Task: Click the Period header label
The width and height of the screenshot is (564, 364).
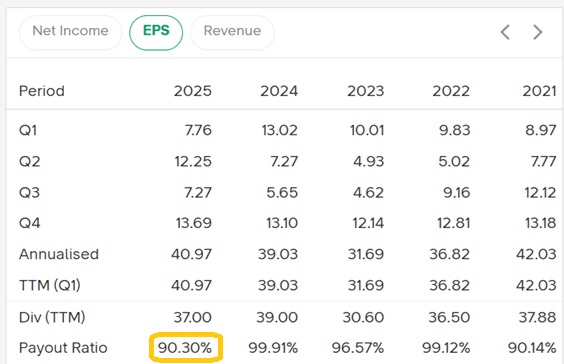Action: 42,91
